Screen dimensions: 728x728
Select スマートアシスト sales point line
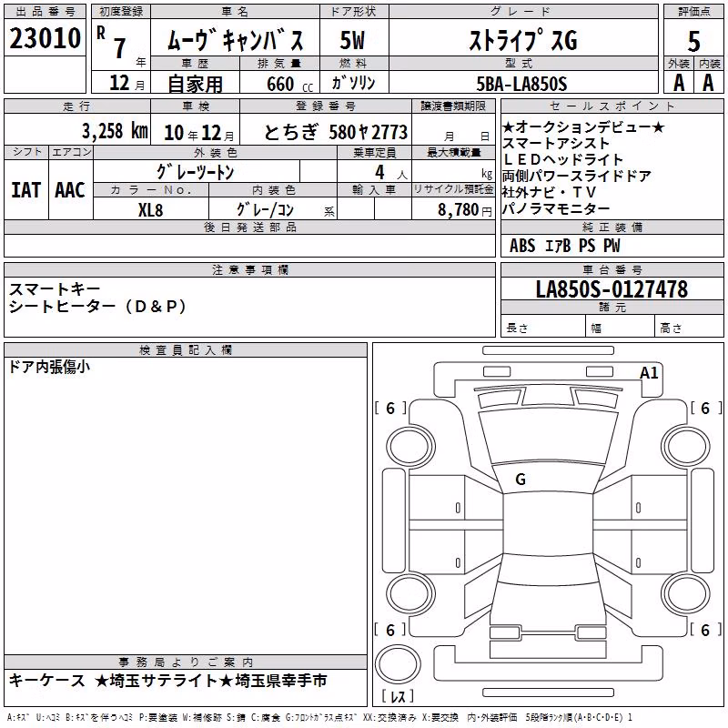[556, 143]
